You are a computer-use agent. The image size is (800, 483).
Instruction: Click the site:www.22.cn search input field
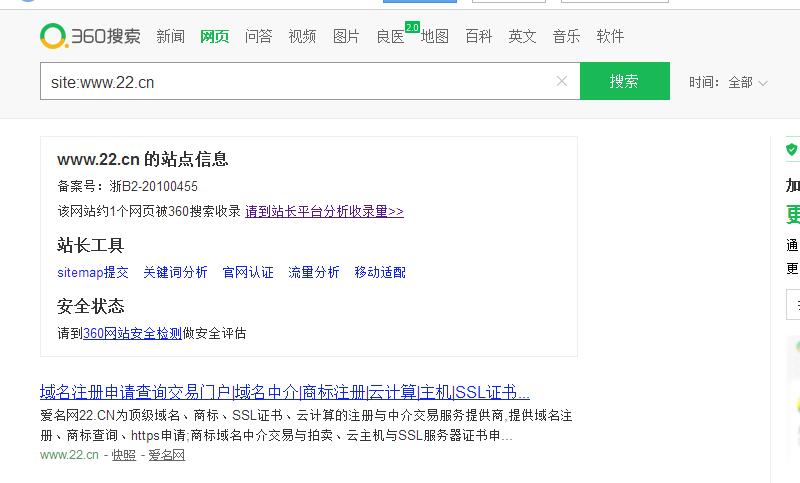(300, 82)
